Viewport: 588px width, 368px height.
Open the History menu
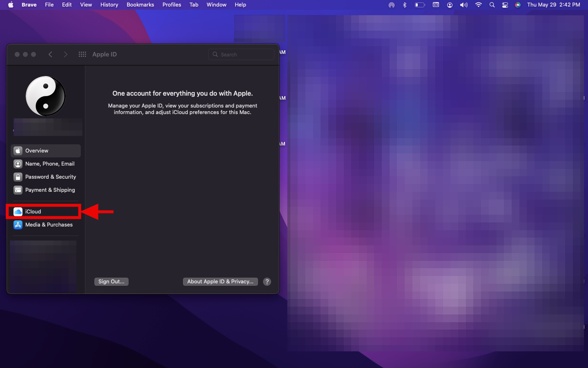click(x=109, y=5)
